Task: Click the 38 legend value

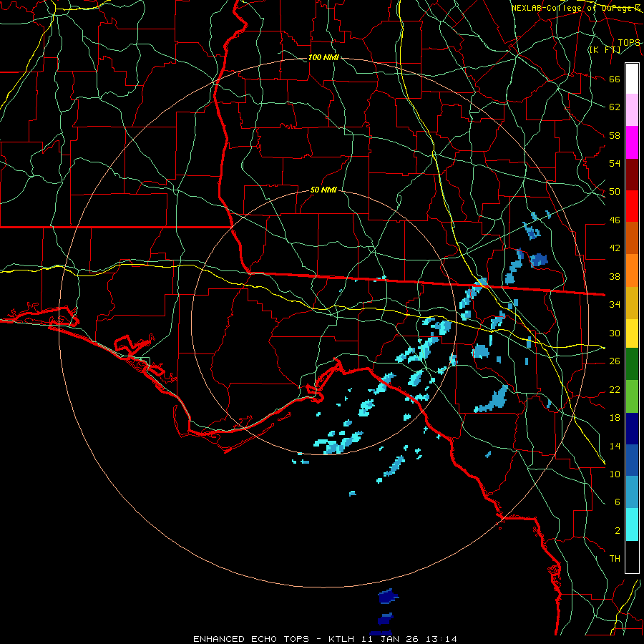Action: [x=615, y=277]
